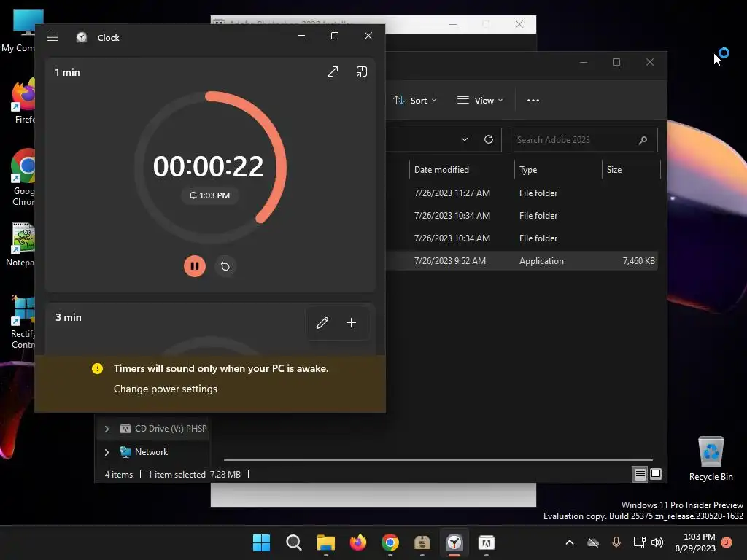The image size is (747, 560).
Task: Pause the running 1 min timer
Action: 194,265
